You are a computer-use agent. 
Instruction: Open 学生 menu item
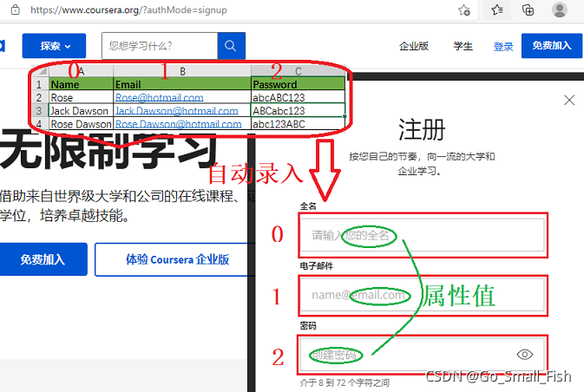click(x=463, y=46)
